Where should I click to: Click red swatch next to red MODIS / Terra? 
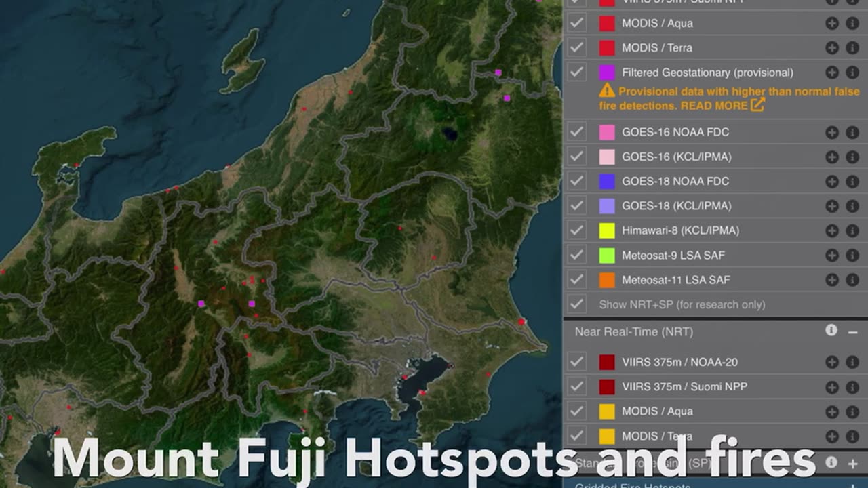607,48
